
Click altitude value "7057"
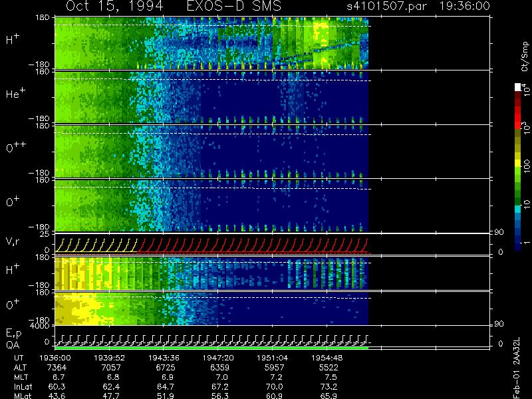[x=111, y=368]
